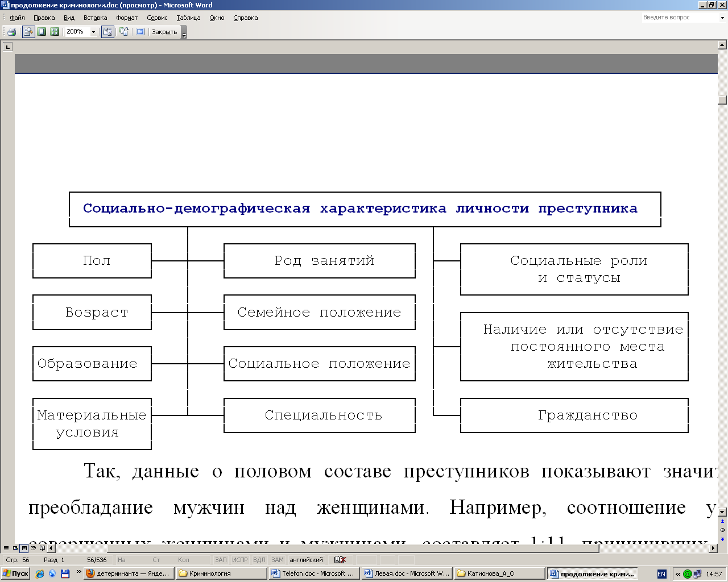
Task: Open the Окно menu
Action: point(217,18)
